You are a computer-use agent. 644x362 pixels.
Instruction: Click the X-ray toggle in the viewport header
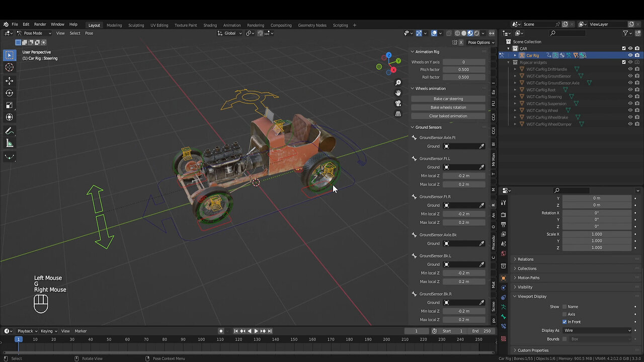click(x=449, y=33)
